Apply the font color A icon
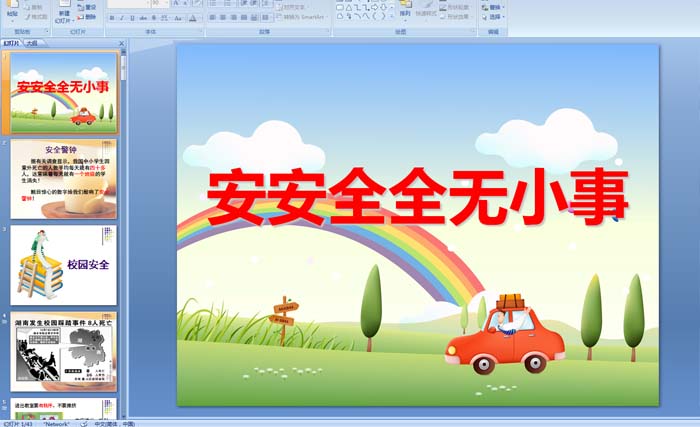The width and height of the screenshot is (700, 427). (x=192, y=18)
